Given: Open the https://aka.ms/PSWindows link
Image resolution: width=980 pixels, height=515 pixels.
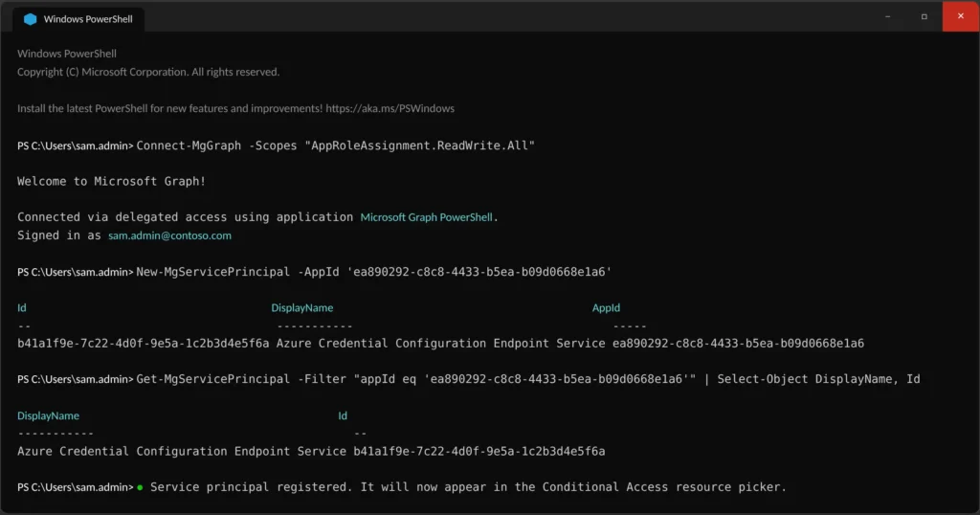Looking at the screenshot, I should pos(390,108).
